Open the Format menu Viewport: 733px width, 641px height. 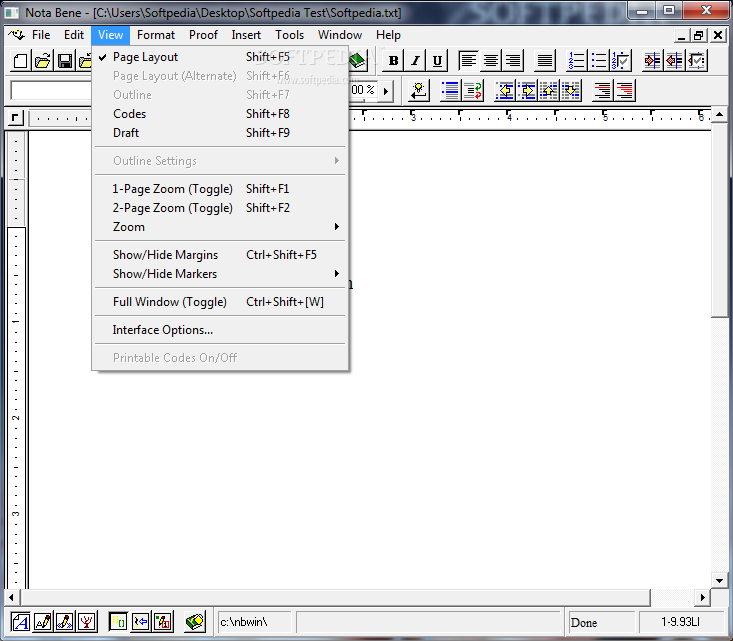coord(156,35)
